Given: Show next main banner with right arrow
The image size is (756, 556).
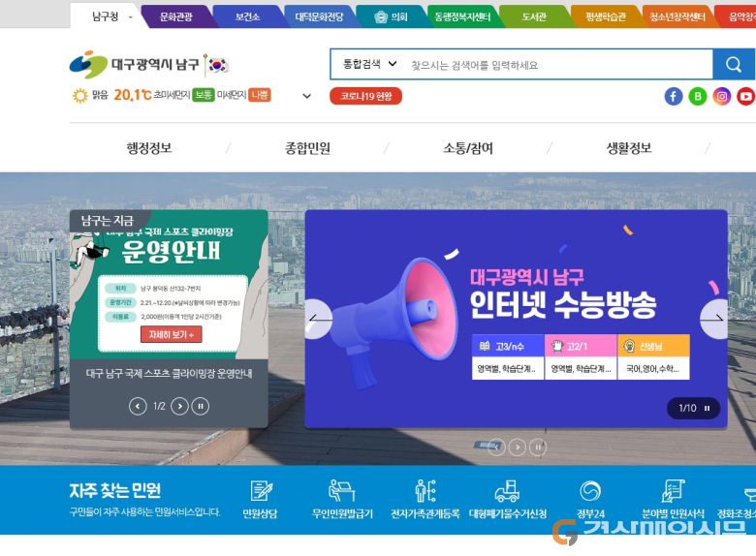Looking at the screenshot, I should coord(714,319).
